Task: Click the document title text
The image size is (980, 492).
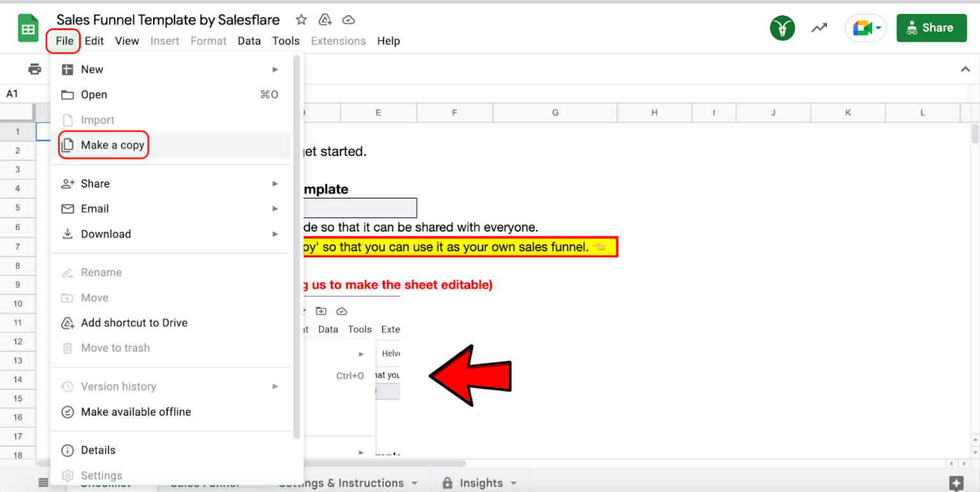Action: point(168,20)
